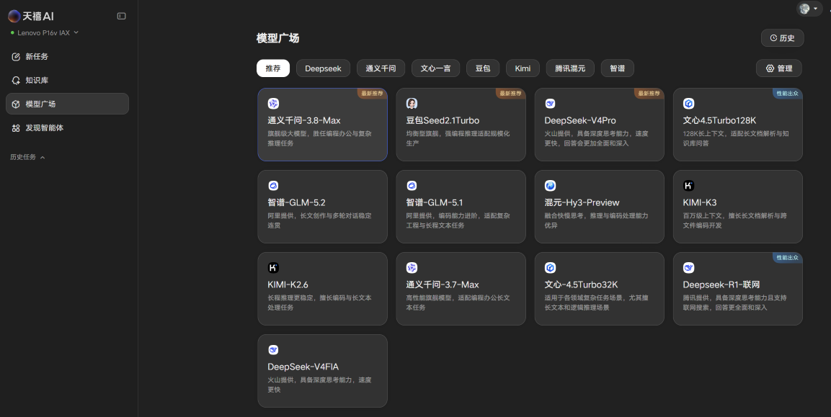Viewport: 831px width, 417px height.
Task: Click the Deepseek-R1-联网 card title
Action: coord(720,285)
